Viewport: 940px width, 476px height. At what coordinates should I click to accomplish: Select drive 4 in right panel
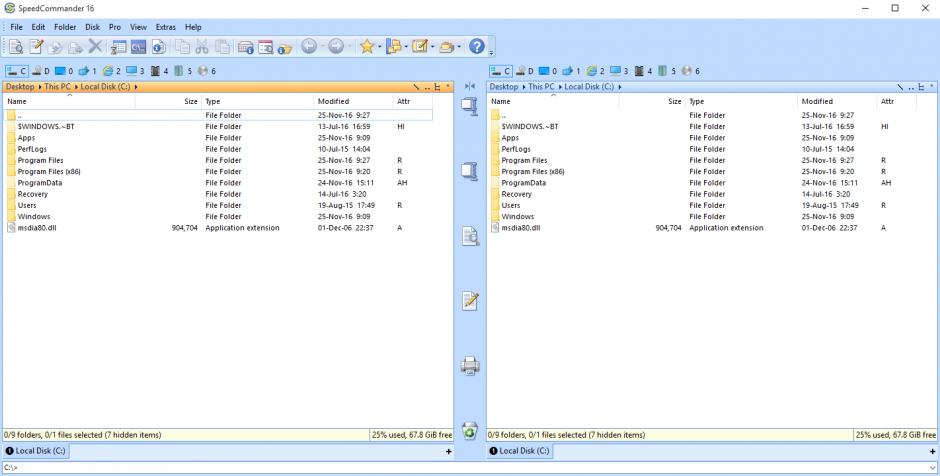(x=644, y=71)
